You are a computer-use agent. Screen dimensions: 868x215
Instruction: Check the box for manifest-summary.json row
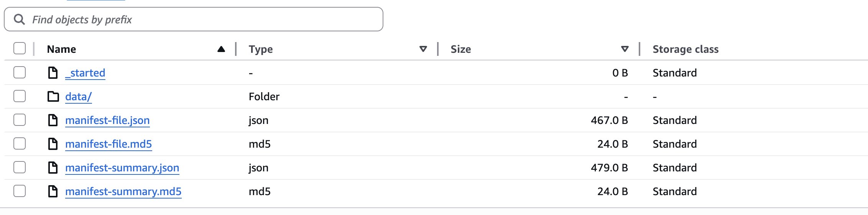pyautogui.click(x=20, y=167)
